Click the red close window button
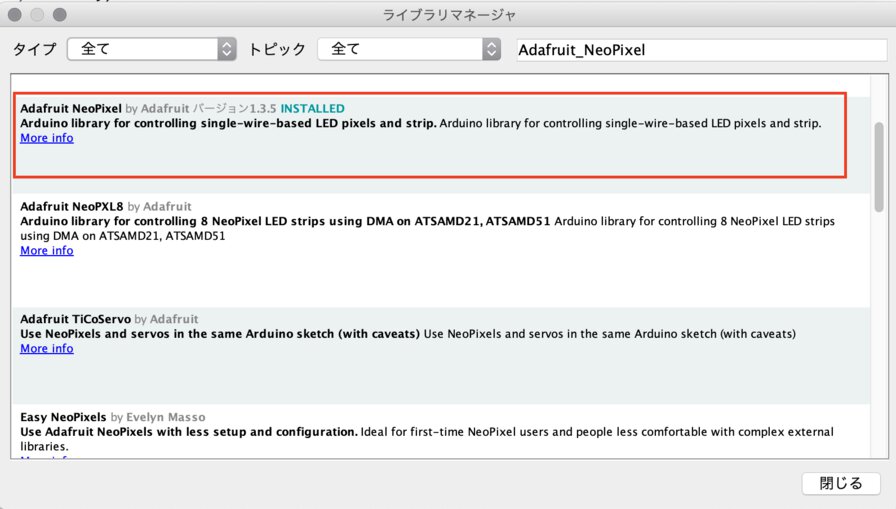The height and width of the screenshot is (509, 896). (15, 15)
